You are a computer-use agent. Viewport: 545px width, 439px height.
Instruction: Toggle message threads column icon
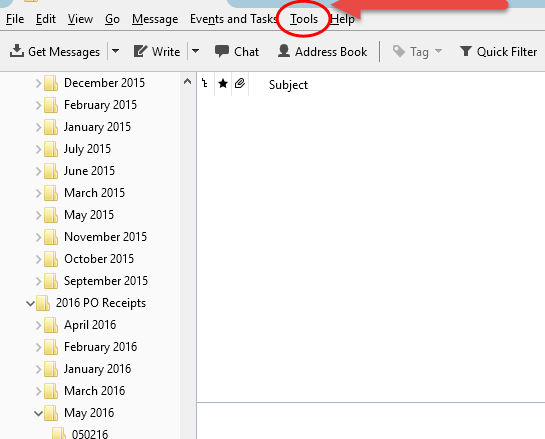[x=205, y=83]
